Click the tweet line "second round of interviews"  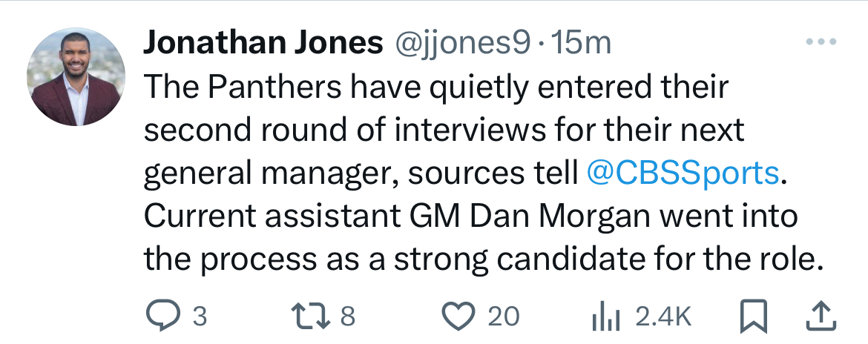point(444,130)
